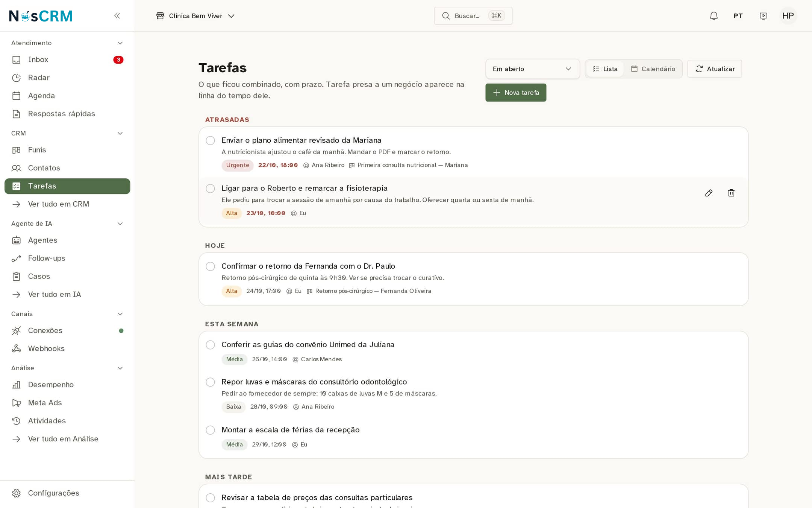
Task: Open Contatos in the sidebar
Action: 67,168
